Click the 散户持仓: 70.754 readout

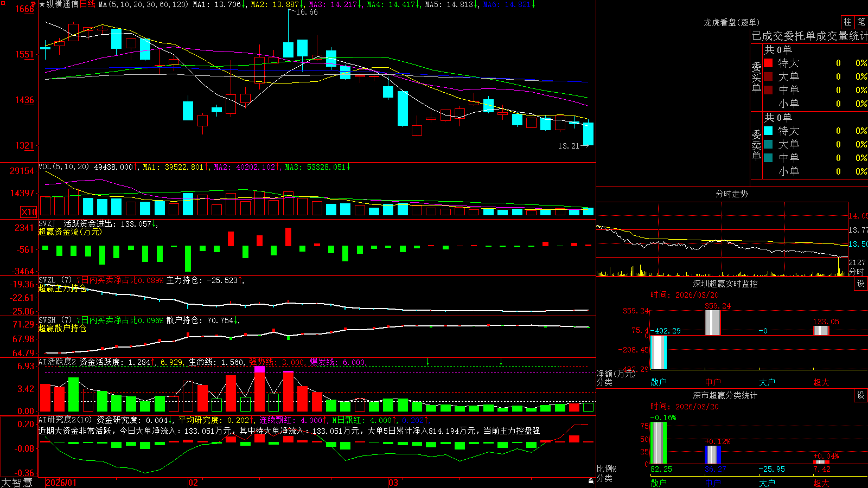point(200,320)
